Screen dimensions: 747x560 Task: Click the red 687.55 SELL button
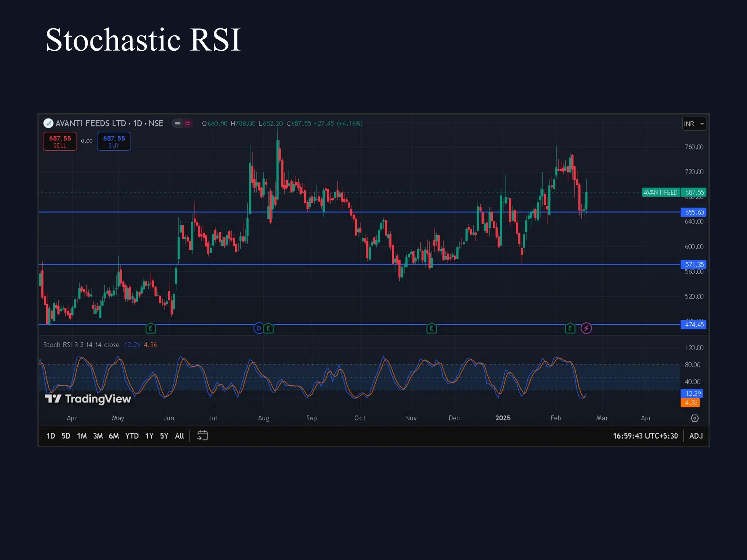pyautogui.click(x=60, y=141)
